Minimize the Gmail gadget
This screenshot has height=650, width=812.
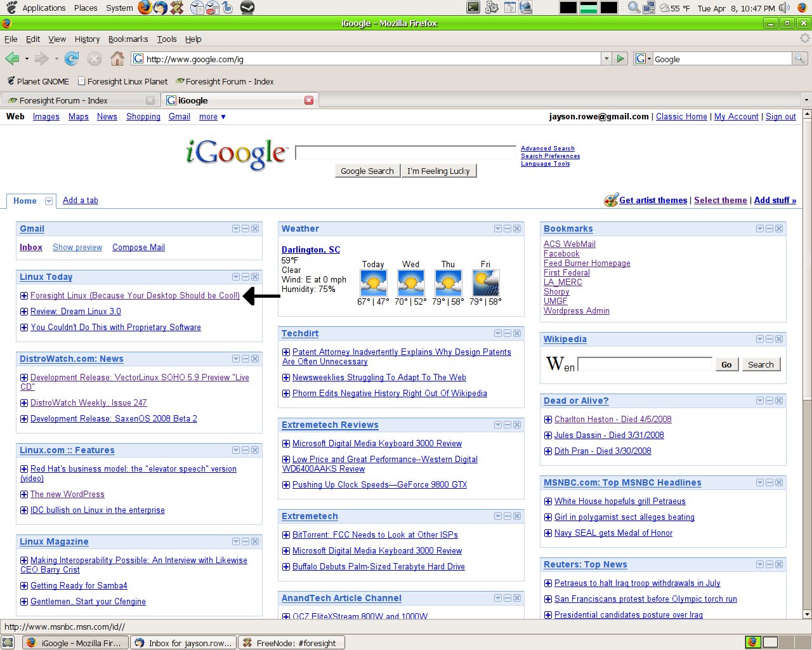coord(246,229)
